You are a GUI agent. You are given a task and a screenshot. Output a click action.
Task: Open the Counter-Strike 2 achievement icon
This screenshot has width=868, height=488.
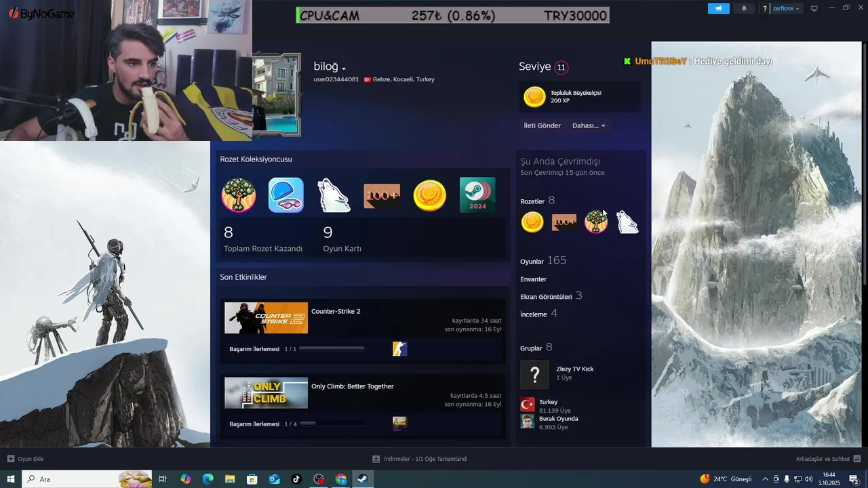click(400, 349)
